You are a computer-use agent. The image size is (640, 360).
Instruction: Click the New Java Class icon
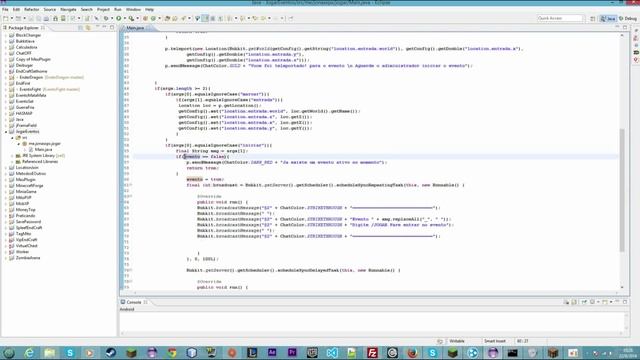click(153, 18)
